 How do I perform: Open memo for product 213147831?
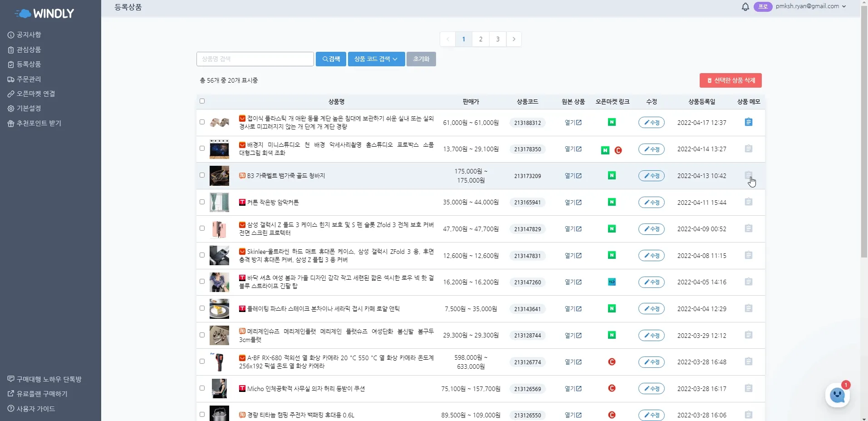tap(749, 255)
